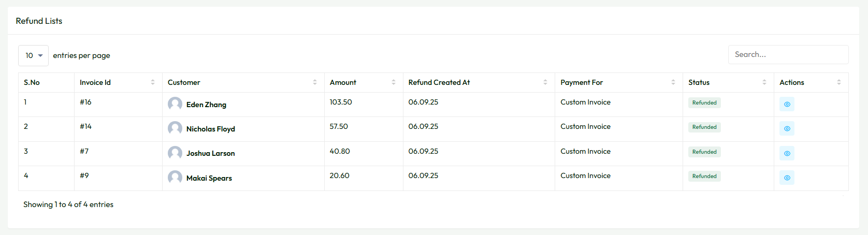
Task: Click Joshua Larson's avatar icon
Action: pyautogui.click(x=175, y=153)
